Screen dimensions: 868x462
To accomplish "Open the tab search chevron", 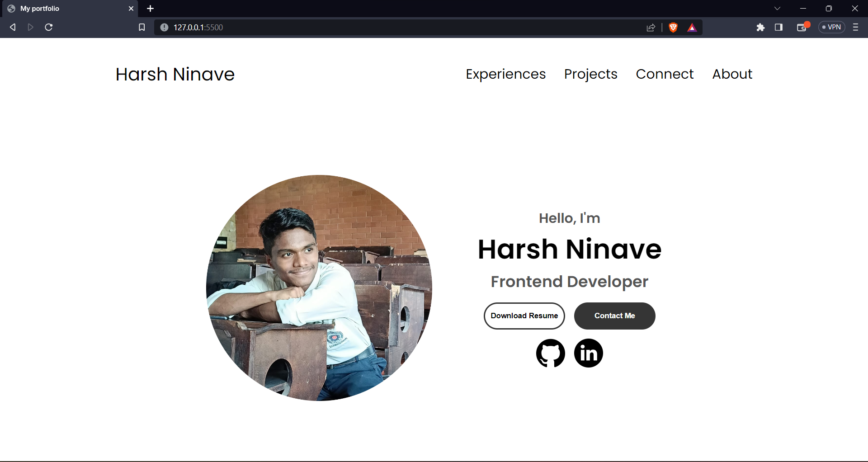I will (x=778, y=8).
